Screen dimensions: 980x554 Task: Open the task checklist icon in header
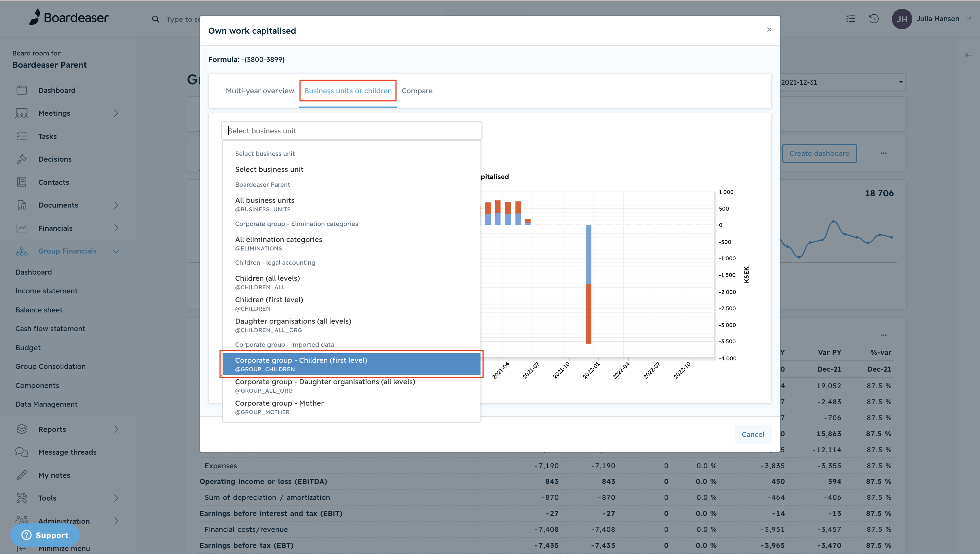click(850, 19)
